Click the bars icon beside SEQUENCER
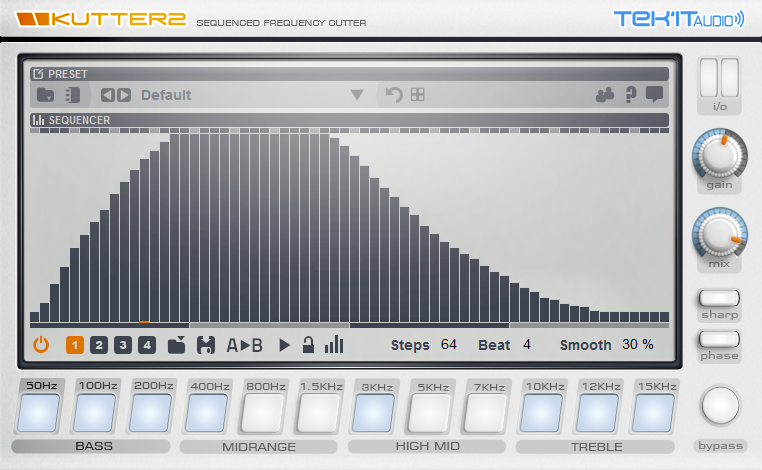Screen dimensions: 762x470 coord(38,120)
